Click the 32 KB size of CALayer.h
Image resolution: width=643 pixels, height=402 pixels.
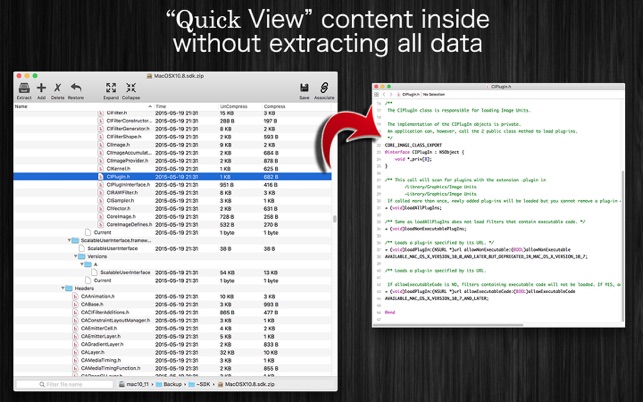[227, 352]
